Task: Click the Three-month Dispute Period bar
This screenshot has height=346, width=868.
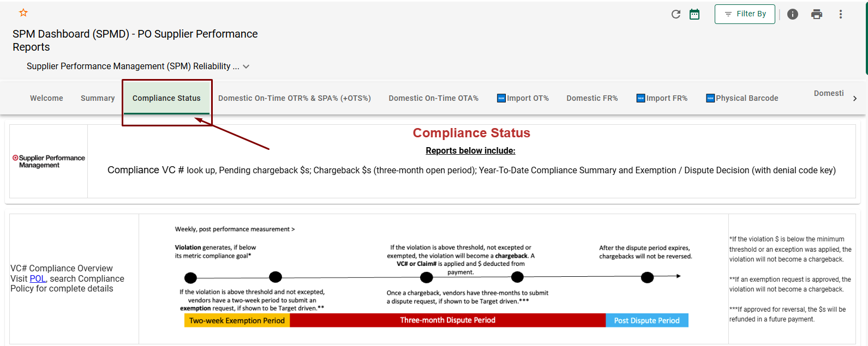Action: (x=448, y=320)
